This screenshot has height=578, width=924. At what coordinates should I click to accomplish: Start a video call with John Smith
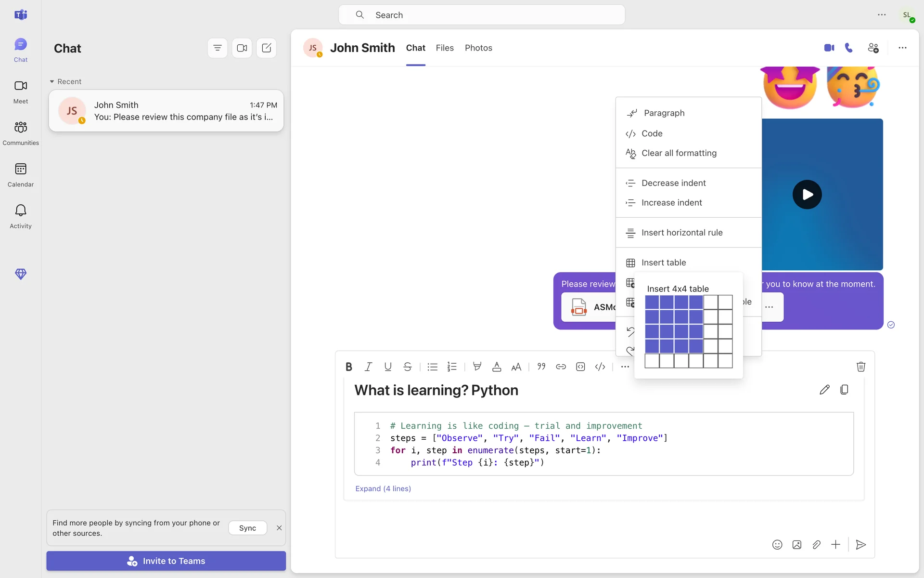click(x=829, y=48)
